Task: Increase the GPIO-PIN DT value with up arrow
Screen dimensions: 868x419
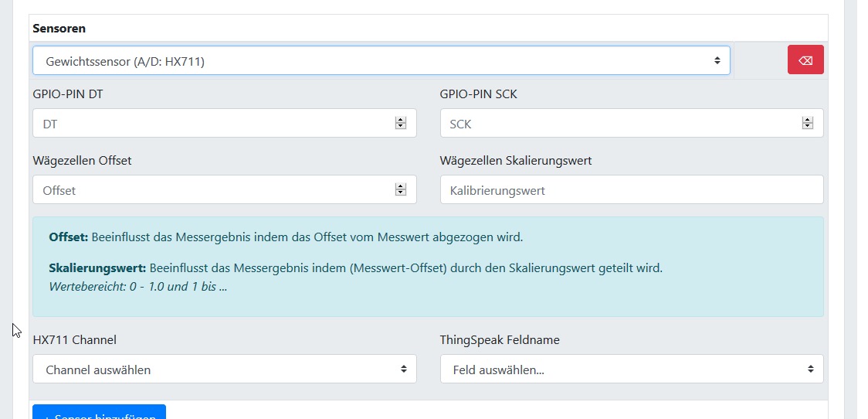Action: pos(400,120)
